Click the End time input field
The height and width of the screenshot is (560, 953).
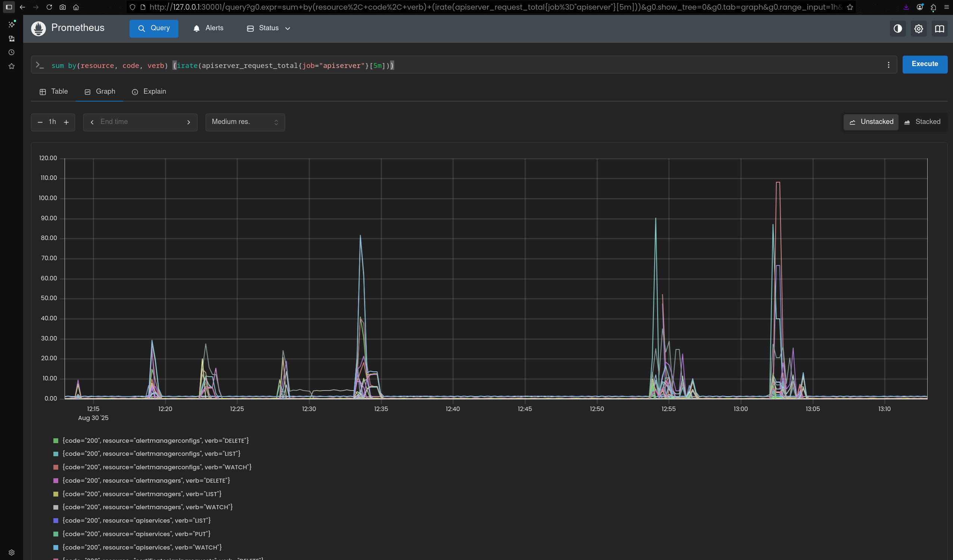pos(140,122)
